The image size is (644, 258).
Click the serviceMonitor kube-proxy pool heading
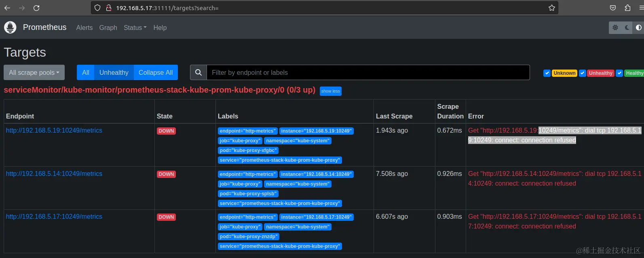point(160,90)
